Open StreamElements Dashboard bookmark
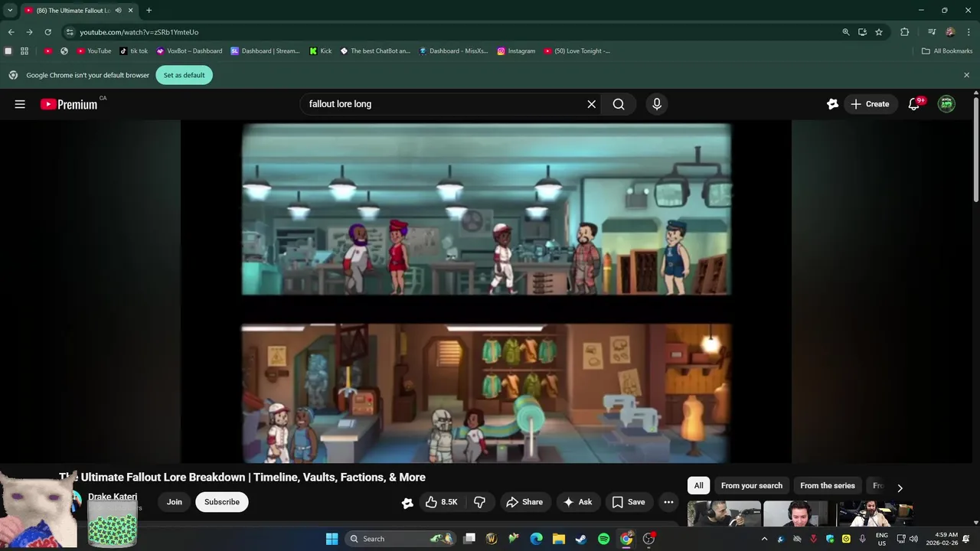The width and height of the screenshot is (980, 551). point(266,51)
